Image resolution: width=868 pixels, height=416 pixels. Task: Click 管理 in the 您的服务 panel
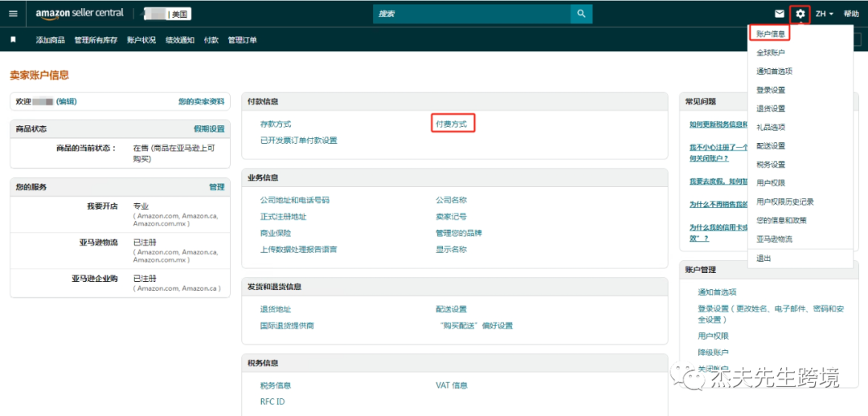click(x=216, y=187)
